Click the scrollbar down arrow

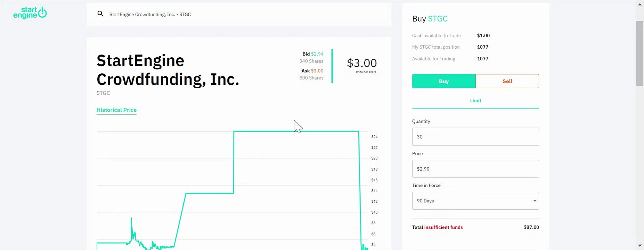639,245
